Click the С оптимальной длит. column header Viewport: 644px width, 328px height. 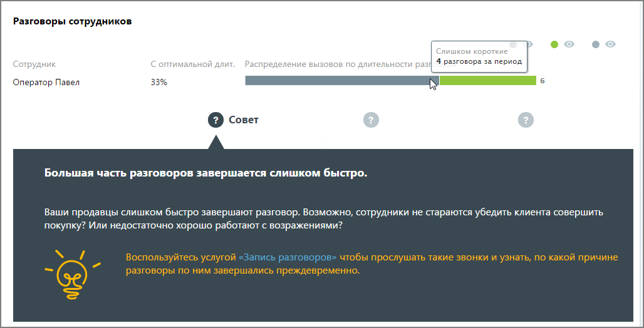(192, 64)
